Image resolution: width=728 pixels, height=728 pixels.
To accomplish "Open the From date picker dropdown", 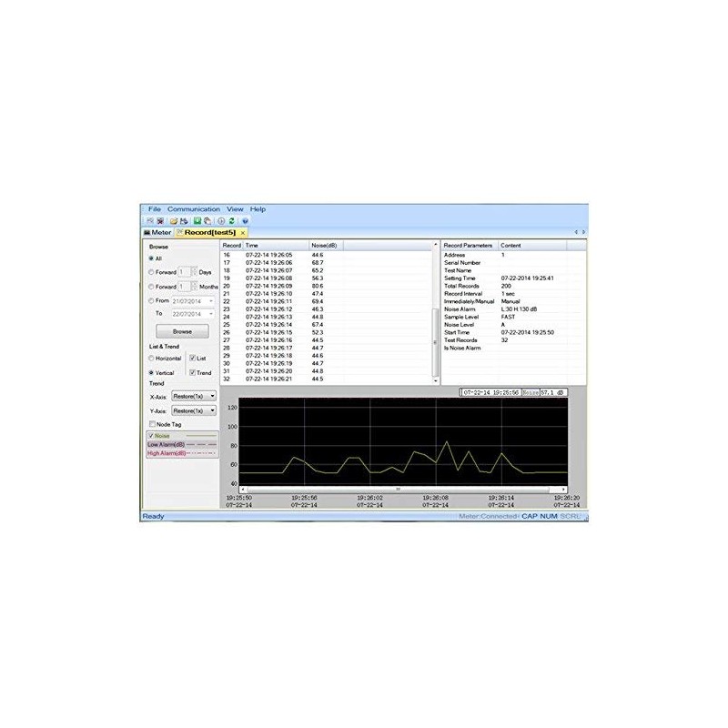I will point(212,301).
